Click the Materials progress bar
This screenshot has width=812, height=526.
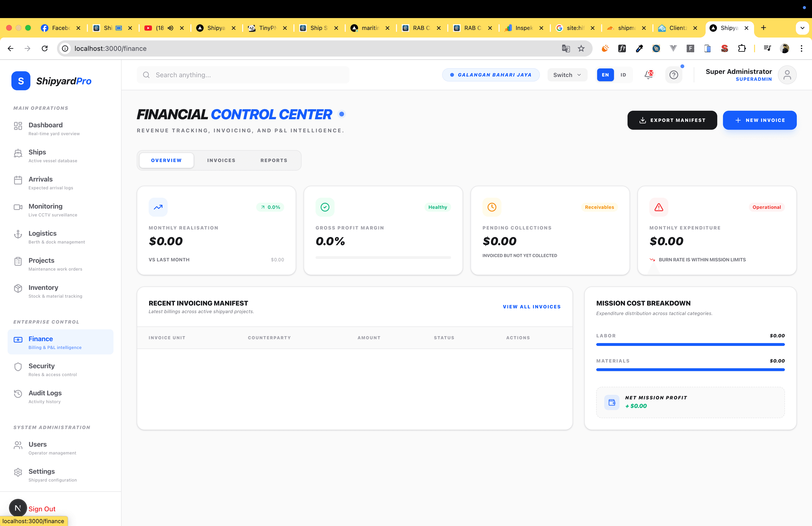[690, 370]
